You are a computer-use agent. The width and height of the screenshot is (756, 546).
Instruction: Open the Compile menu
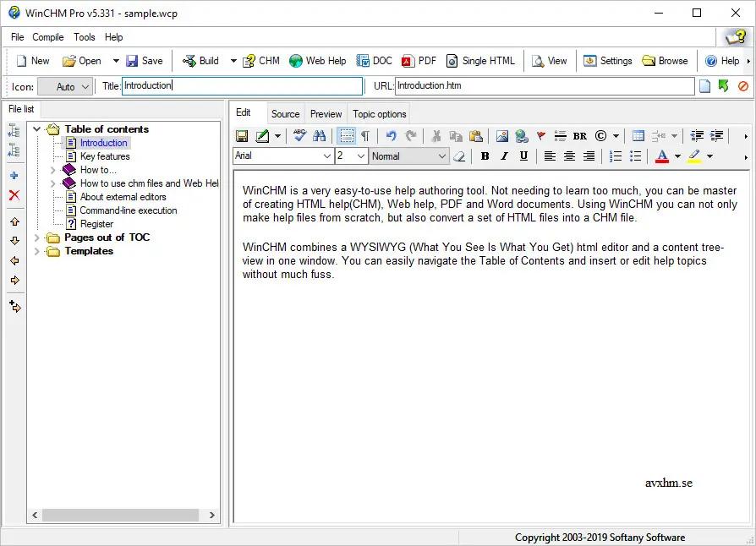[x=48, y=37]
